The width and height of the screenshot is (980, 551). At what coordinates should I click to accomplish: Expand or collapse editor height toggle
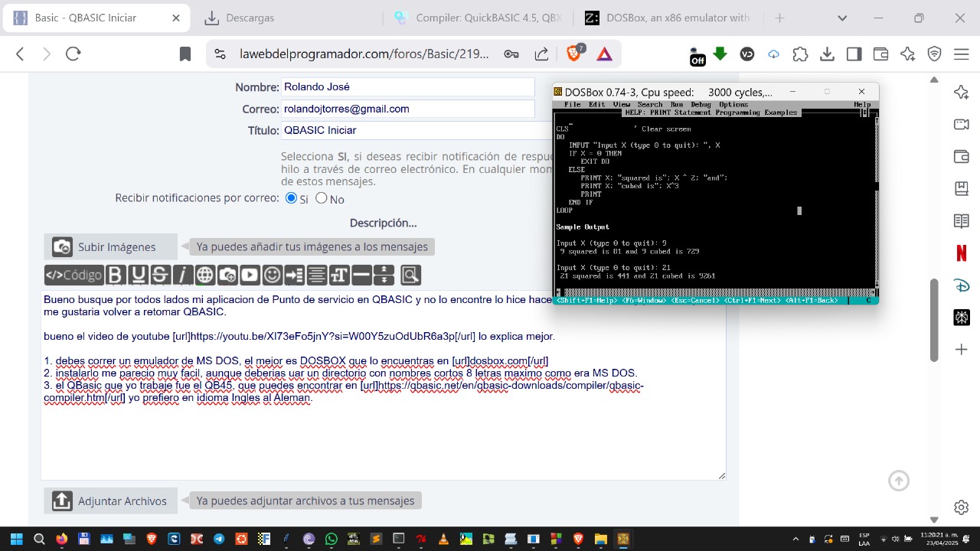[384, 275]
